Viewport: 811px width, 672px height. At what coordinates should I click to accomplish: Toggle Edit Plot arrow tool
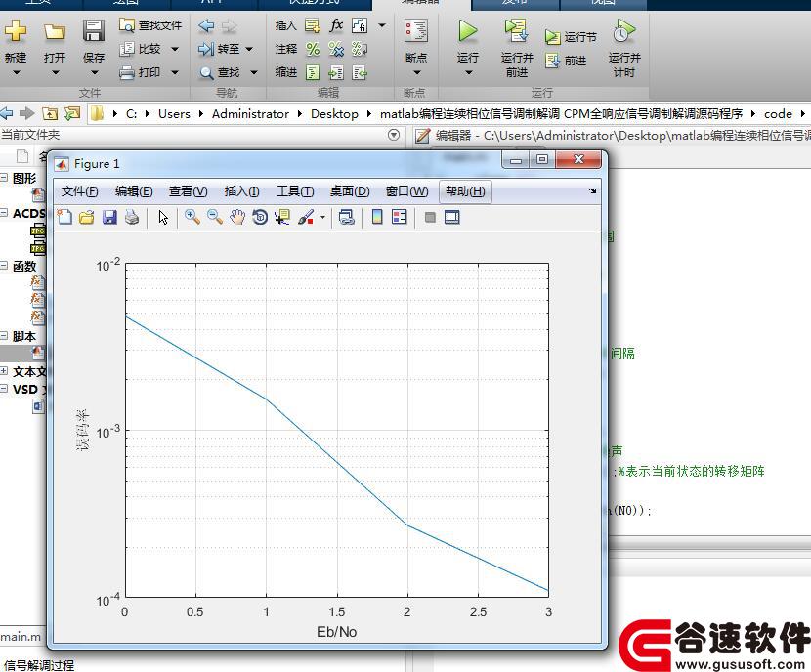(163, 217)
